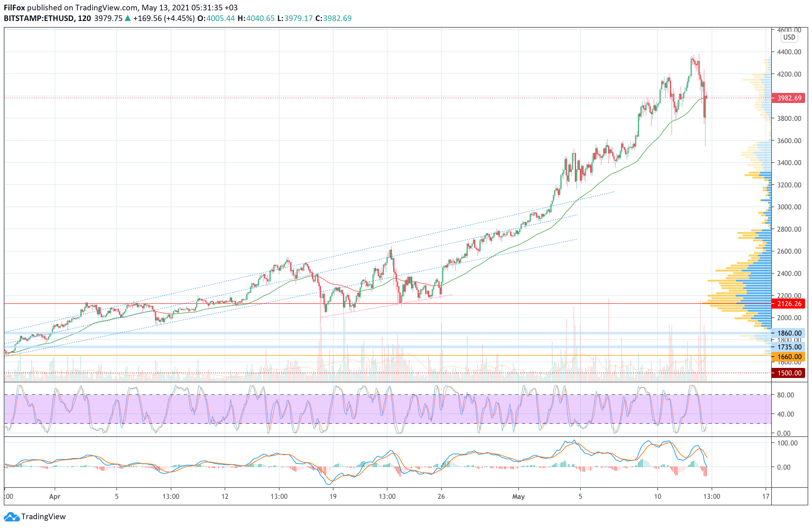Click the 1735.00 support level label

click(789, 347)
